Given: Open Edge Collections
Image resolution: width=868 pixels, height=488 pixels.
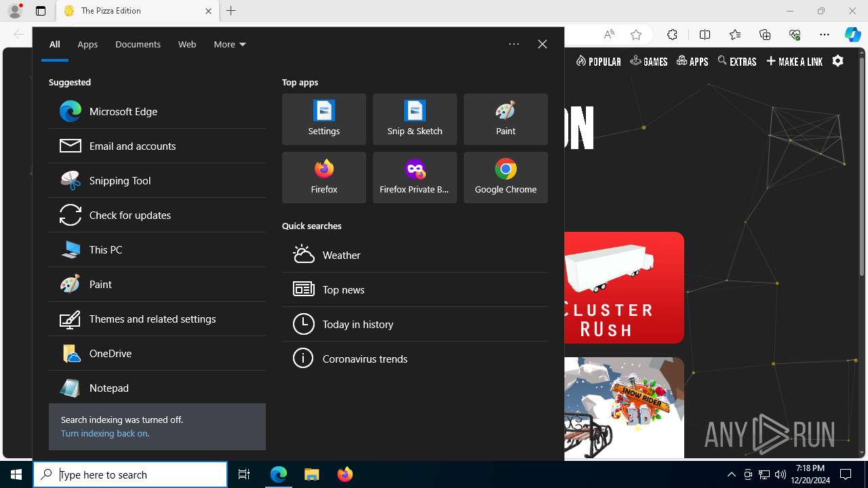Looking at the screenshot, I should pyautogui.click(x=765, y=35).
